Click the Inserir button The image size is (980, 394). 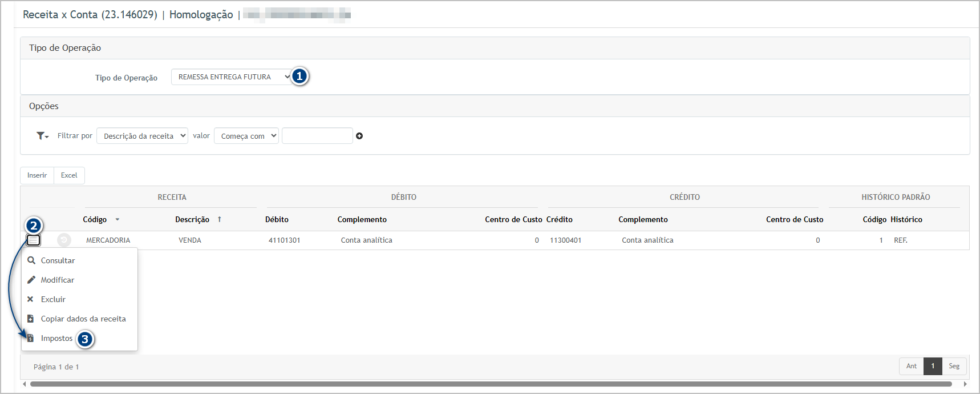point(37,175)
